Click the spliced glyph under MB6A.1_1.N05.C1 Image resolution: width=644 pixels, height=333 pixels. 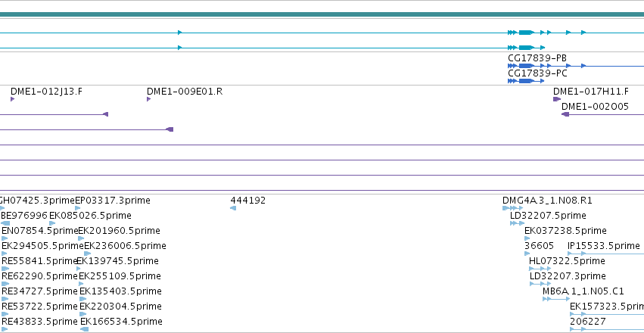click(556, 300)
